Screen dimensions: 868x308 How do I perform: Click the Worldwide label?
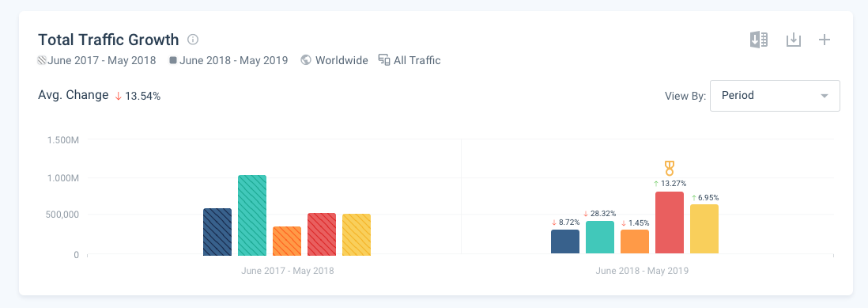(342, 60)
